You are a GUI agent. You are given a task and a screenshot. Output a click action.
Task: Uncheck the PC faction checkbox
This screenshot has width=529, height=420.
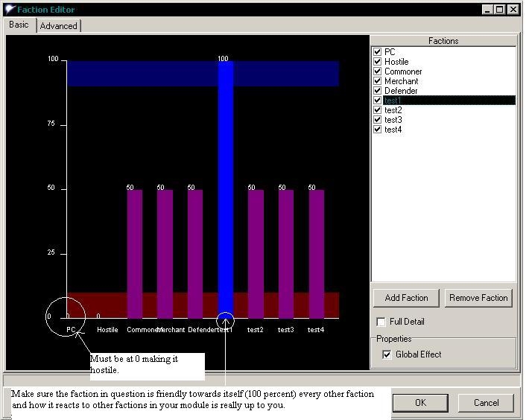(x=378, y=52)
